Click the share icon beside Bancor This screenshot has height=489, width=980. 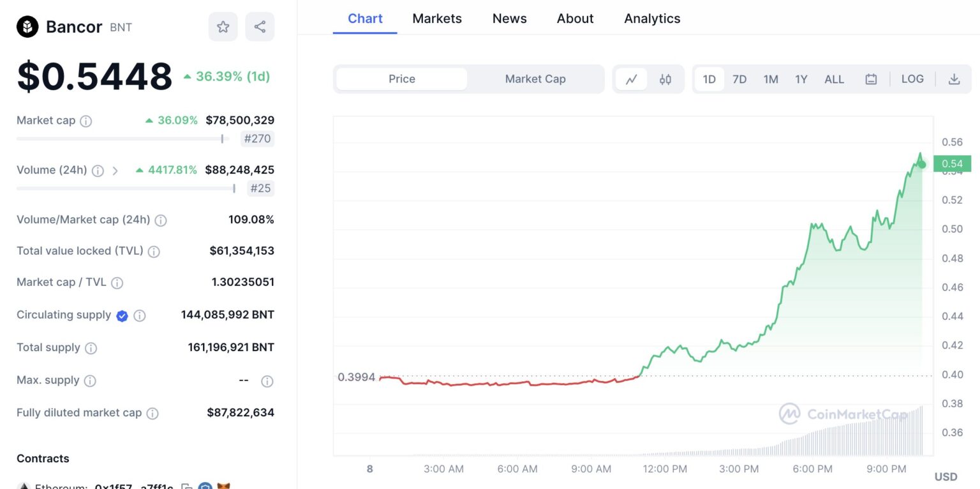click(x=260, y=27)
